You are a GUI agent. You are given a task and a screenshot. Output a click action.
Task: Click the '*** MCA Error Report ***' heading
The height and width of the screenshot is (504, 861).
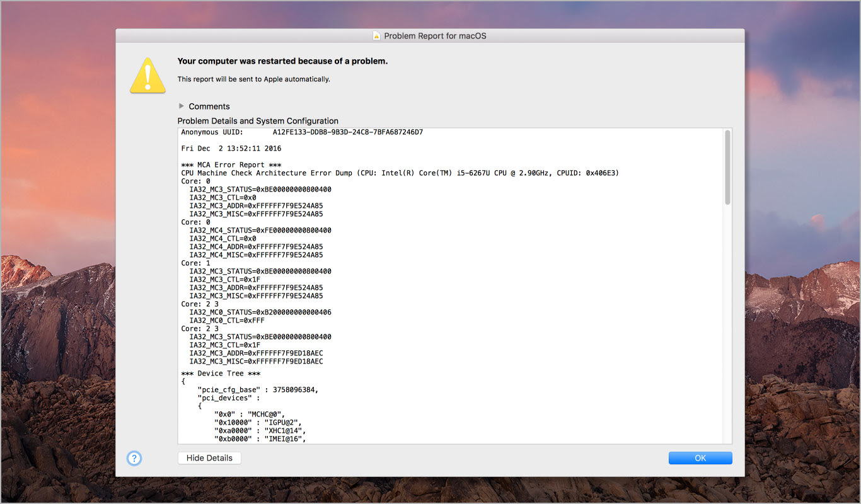(x=231, y=165)
